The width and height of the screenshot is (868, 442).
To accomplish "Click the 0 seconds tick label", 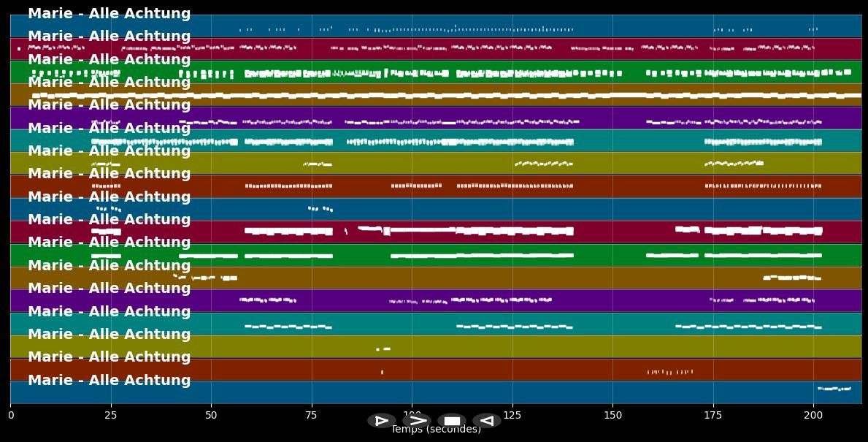I will coord(11,415).
